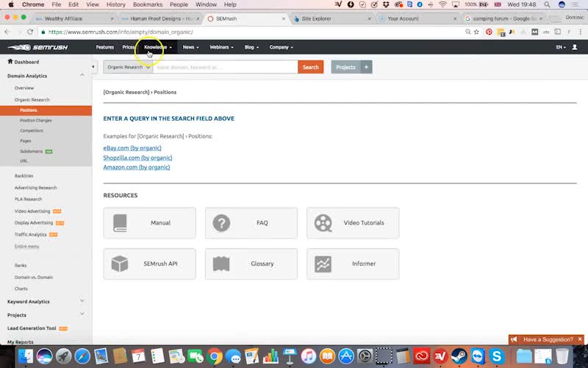Open Safari from the Dock
The image size is (588, 368).
82,356
